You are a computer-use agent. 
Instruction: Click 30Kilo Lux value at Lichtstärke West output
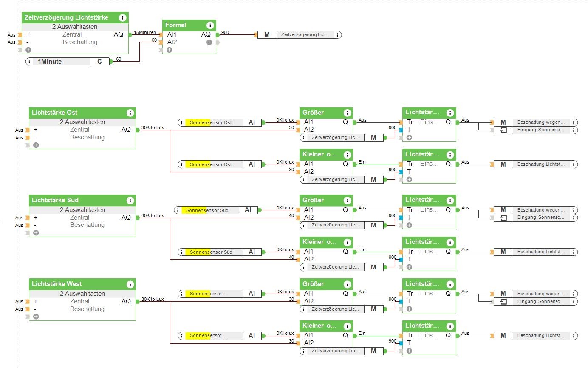pyautogui.click(x=153, y=299)
